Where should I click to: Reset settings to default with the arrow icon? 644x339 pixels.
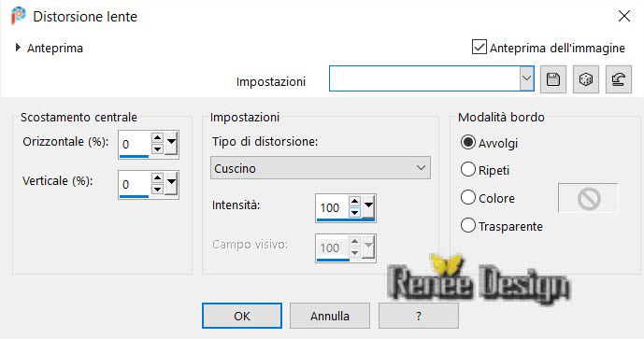pyautogui.click(x=619, y=79)
